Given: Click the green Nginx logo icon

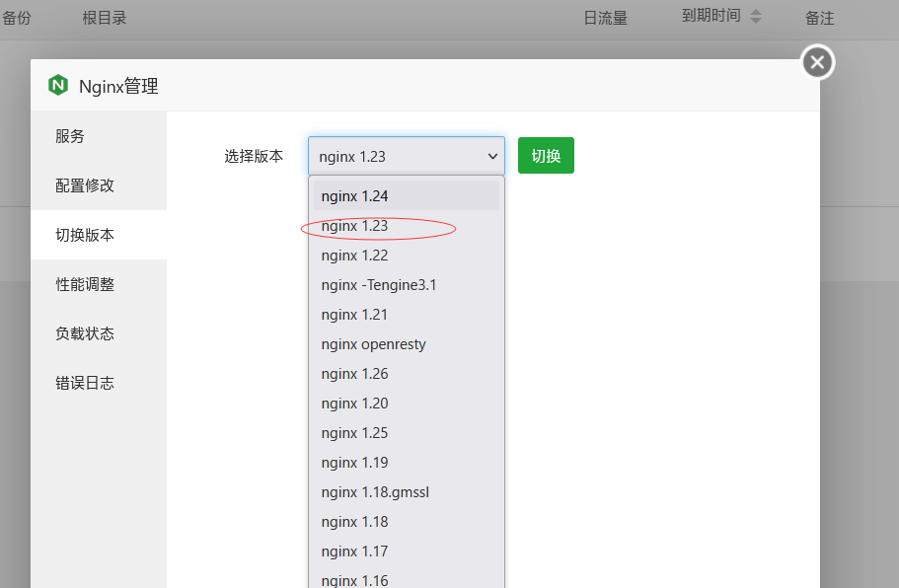Looking at the screenshot, I should (x=58, y=86).
